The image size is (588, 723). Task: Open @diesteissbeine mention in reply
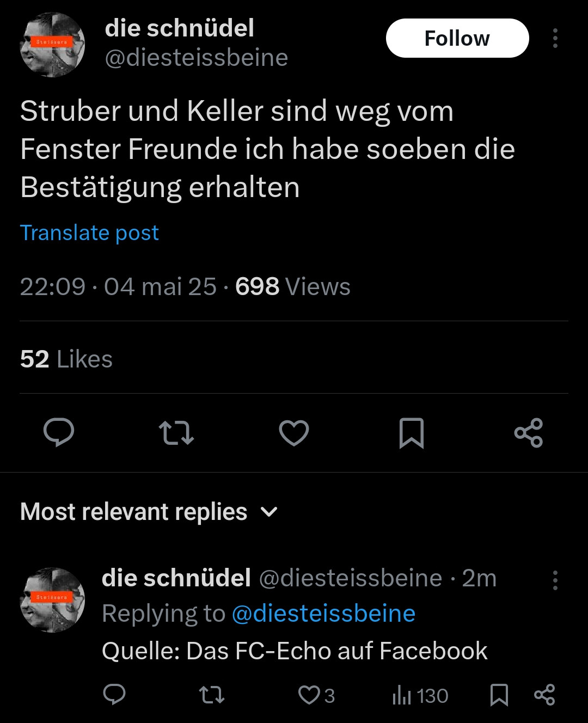323,614
